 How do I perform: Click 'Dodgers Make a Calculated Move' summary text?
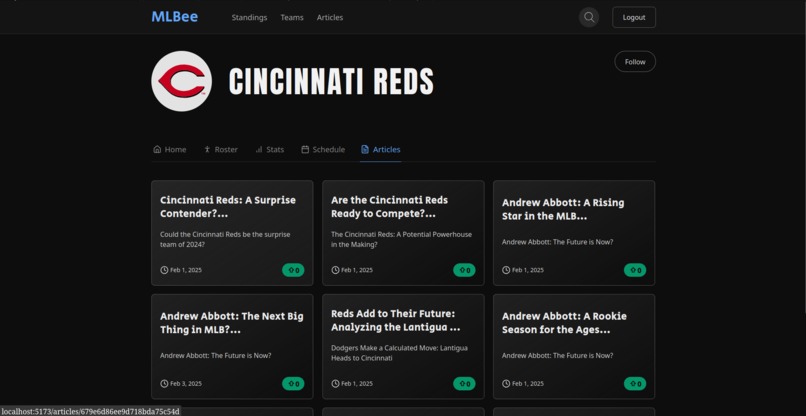pos(399,353)
